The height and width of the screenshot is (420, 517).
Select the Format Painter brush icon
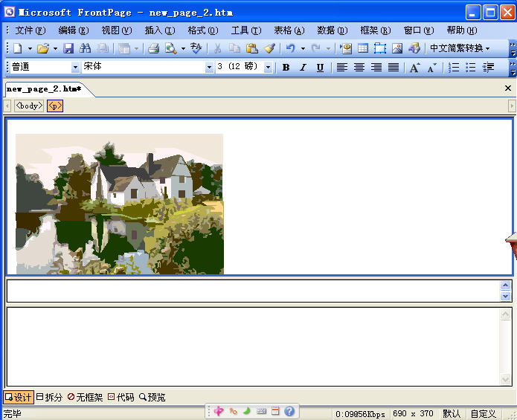click(x=269, y=48)
